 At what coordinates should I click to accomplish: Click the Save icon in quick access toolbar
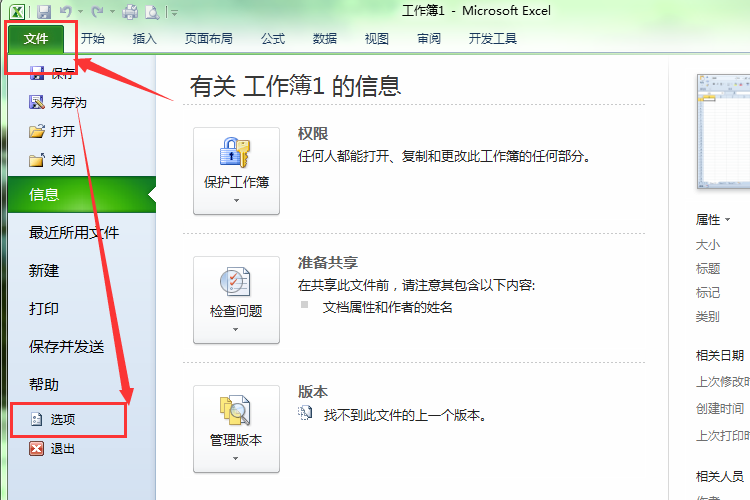click(44, 12)
